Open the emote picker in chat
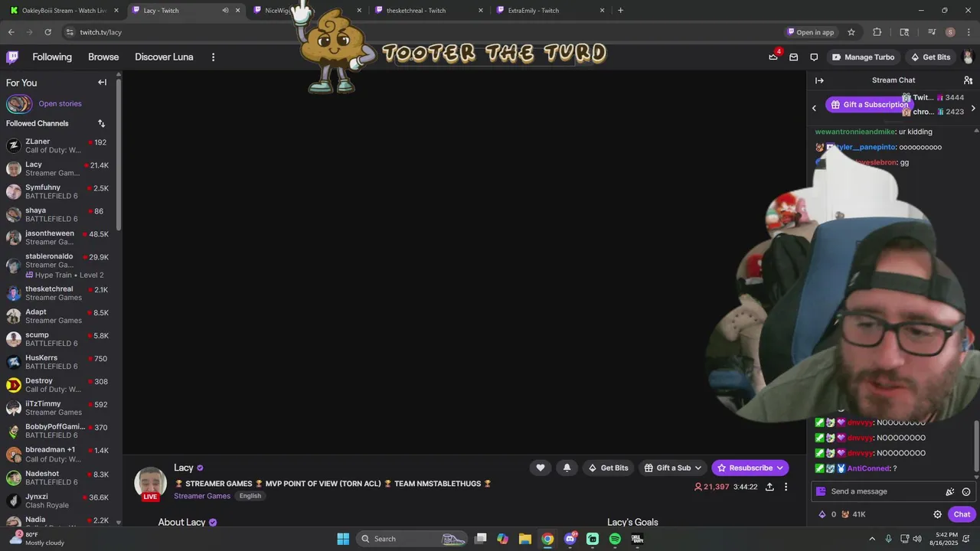The image size is (980, 551). (966, 491)
